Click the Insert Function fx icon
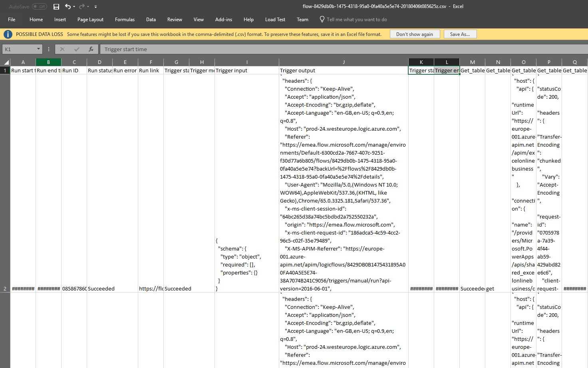This screenshot has width=588, height=368. [x=91, y=49]
